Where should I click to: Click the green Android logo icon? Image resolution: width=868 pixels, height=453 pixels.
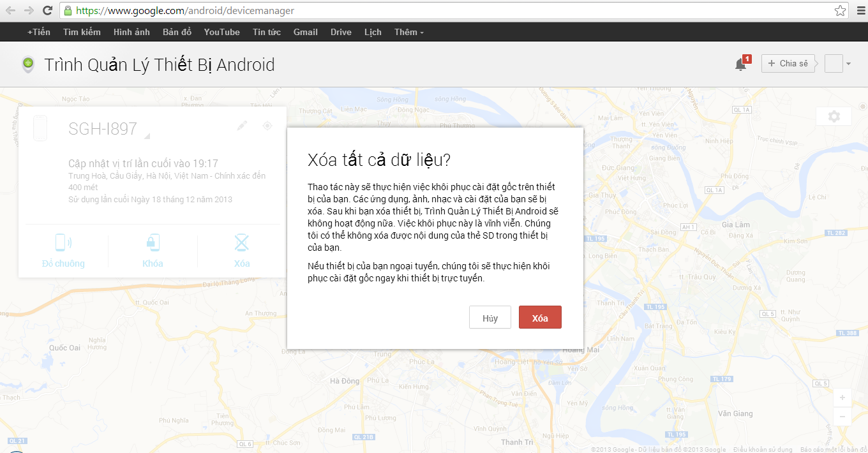tap(27, 64)
